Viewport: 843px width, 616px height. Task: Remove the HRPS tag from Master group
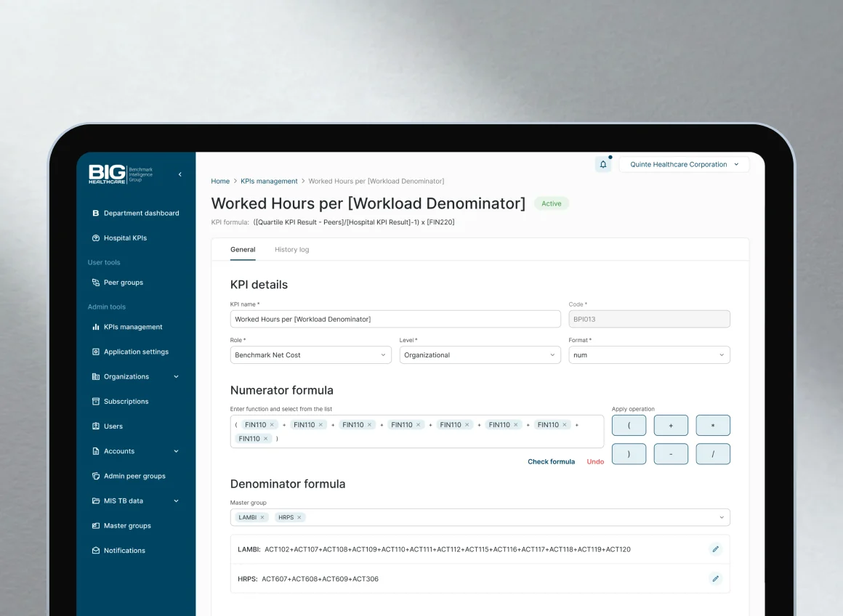click(299, 517)
